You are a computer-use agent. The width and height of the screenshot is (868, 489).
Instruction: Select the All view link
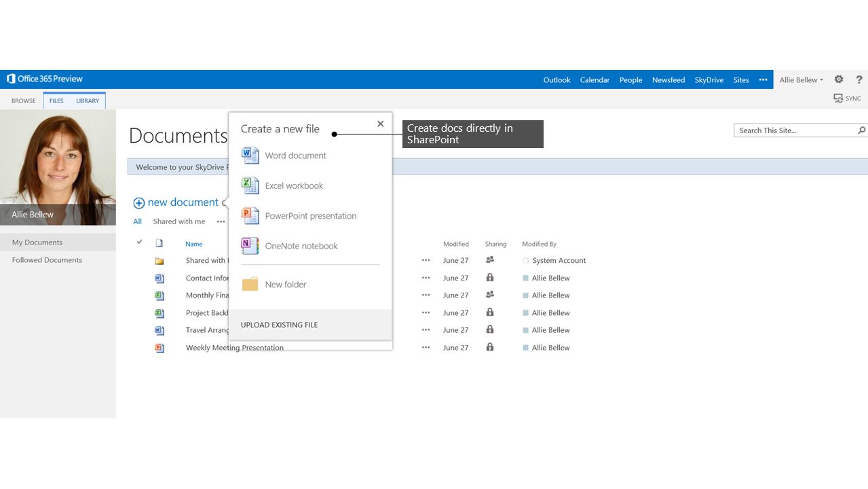pos(138,221)
